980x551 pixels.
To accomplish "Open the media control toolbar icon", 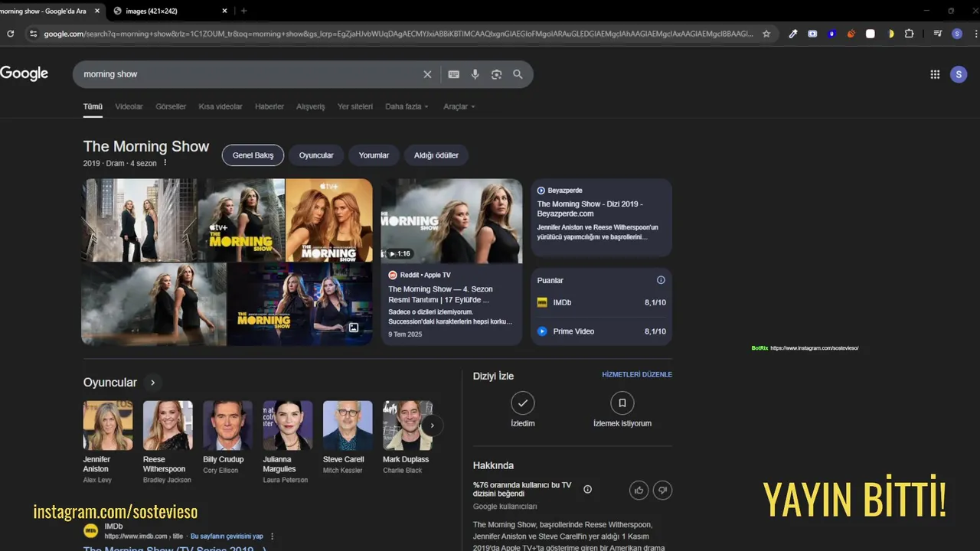I will click(x=938, y=34).
